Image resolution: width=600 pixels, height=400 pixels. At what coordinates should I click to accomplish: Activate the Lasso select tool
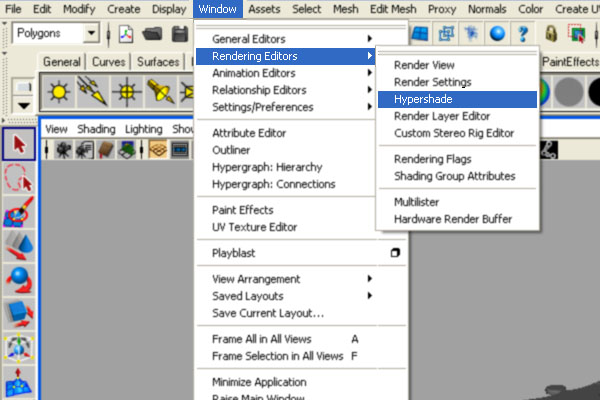[x=19, y=178]
